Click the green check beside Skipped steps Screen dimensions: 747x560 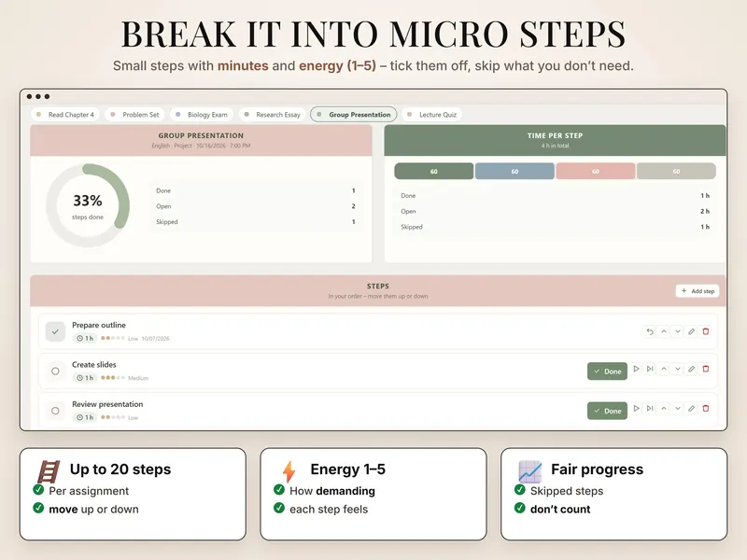pyautogui.click(x=520, y=489)
